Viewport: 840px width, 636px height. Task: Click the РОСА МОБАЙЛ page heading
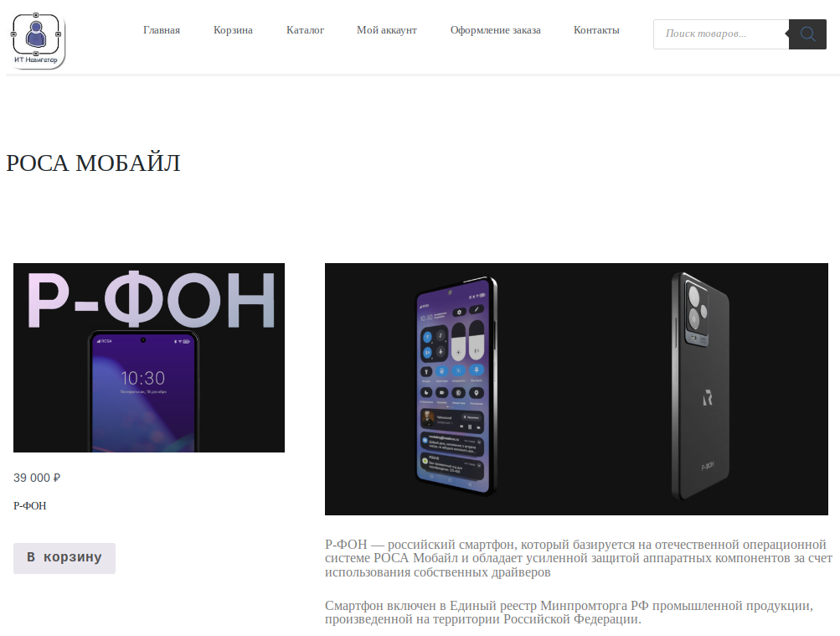tap(93, 163)
